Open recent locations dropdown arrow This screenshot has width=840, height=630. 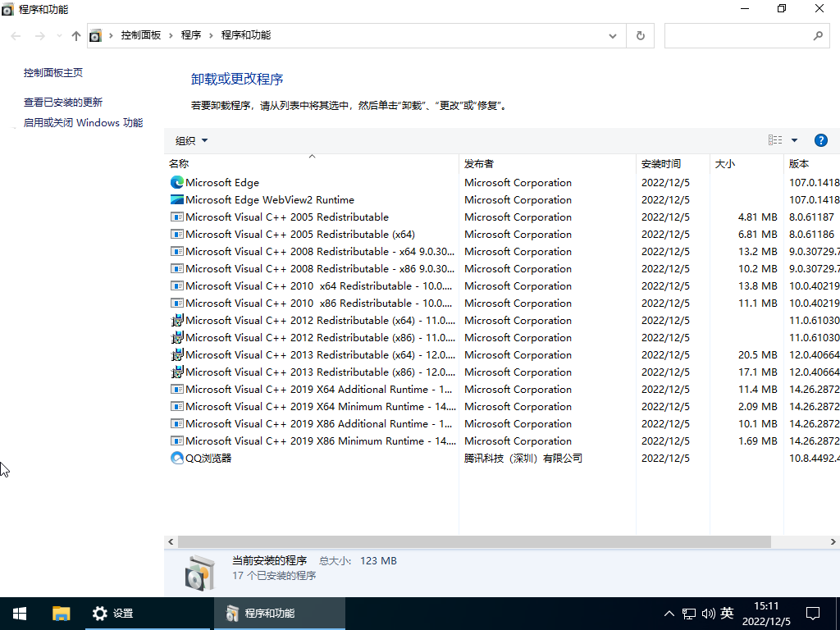coord(59,36)
